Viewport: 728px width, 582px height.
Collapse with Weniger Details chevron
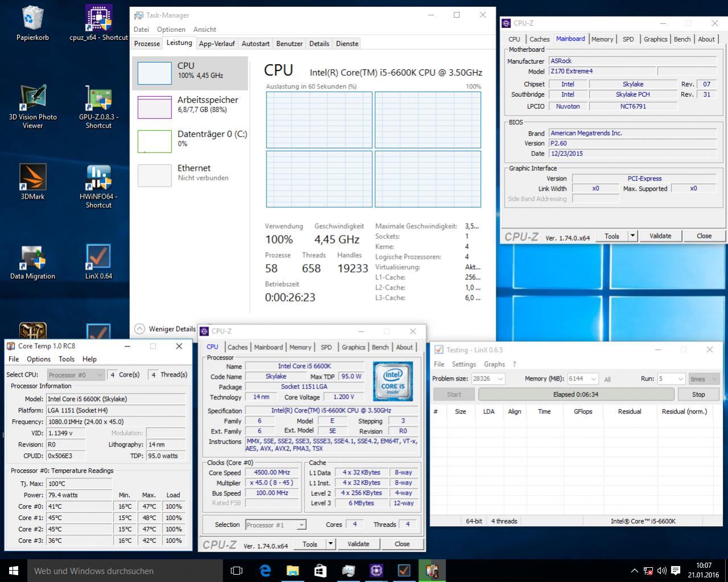pos(139,329)
